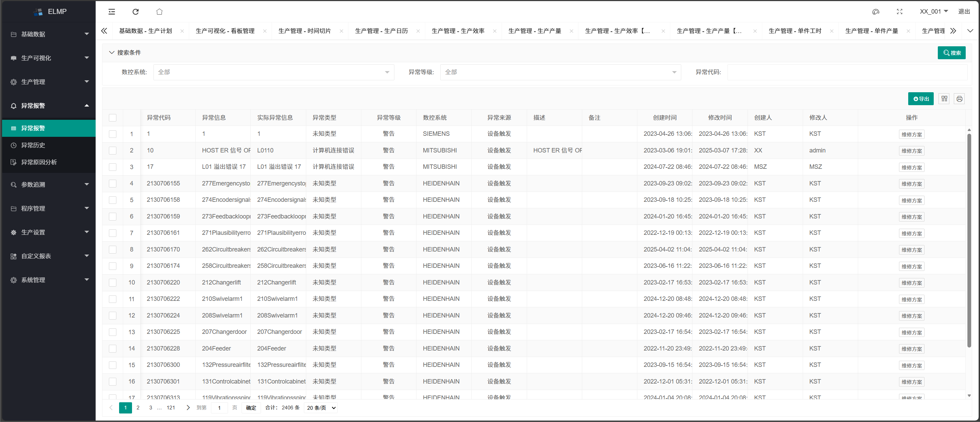Enter fullscreen mode via expand icon
Image resolution: width=980 pixels, height=422 pixels.
(899, 12)
